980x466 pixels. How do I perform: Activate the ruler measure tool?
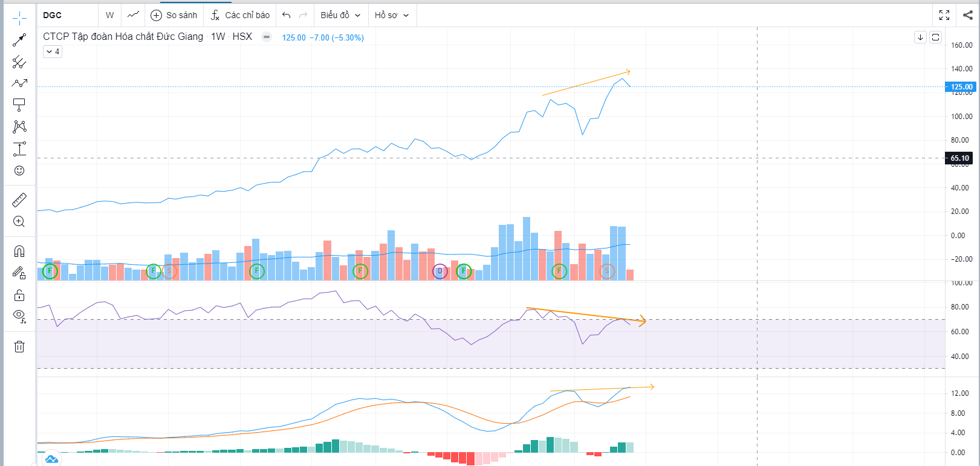coord(19,200)
